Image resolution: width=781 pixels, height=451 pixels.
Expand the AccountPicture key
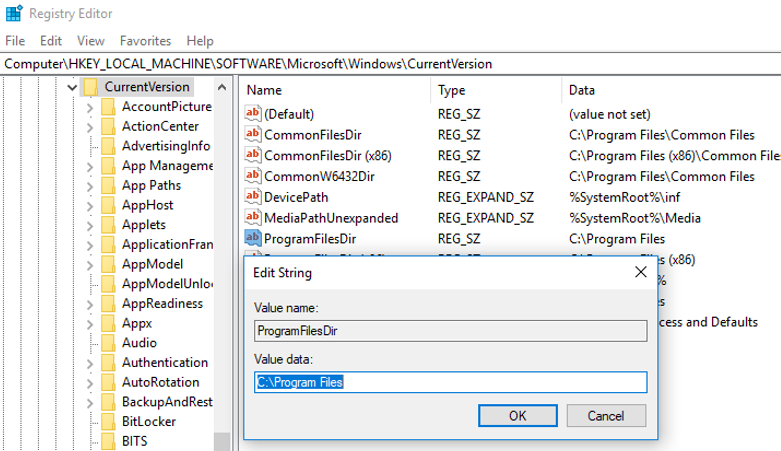90,107
